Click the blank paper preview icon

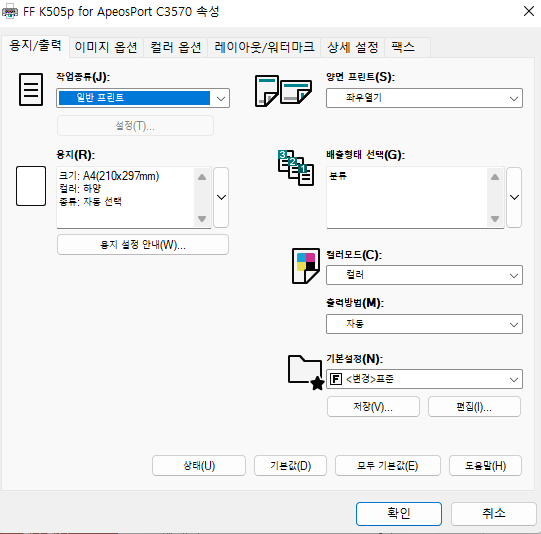[x=31, y=186]
